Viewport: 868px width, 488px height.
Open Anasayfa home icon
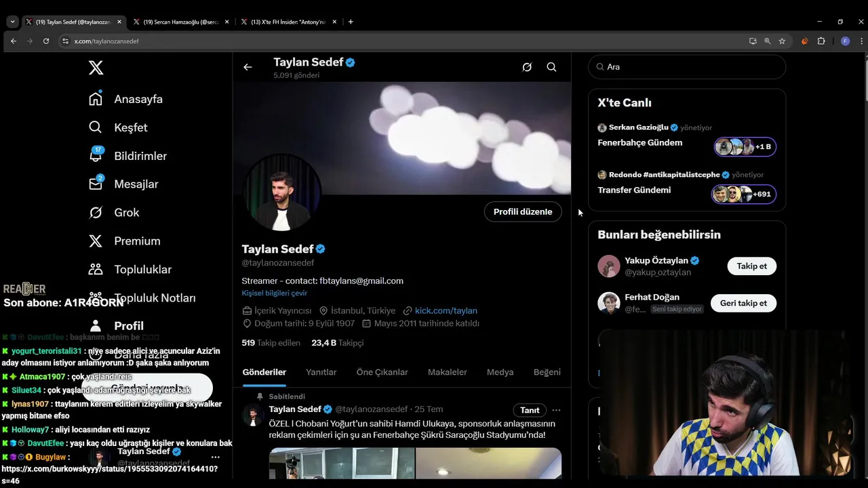(x=96, y=99)
